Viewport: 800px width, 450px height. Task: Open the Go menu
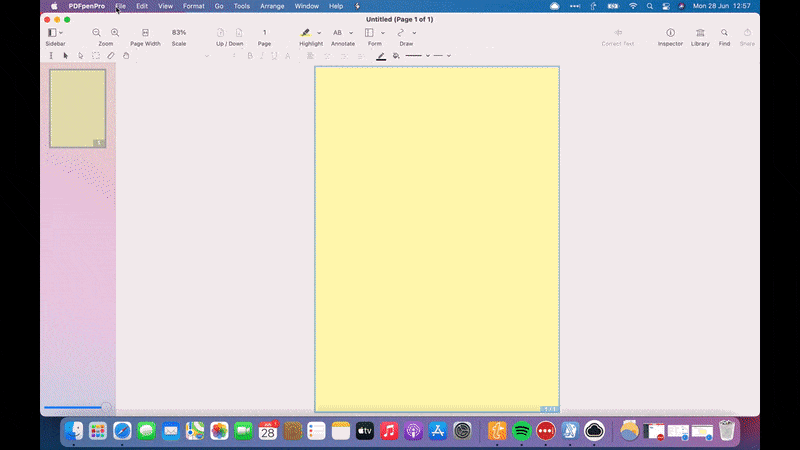[x=219, y=6]
